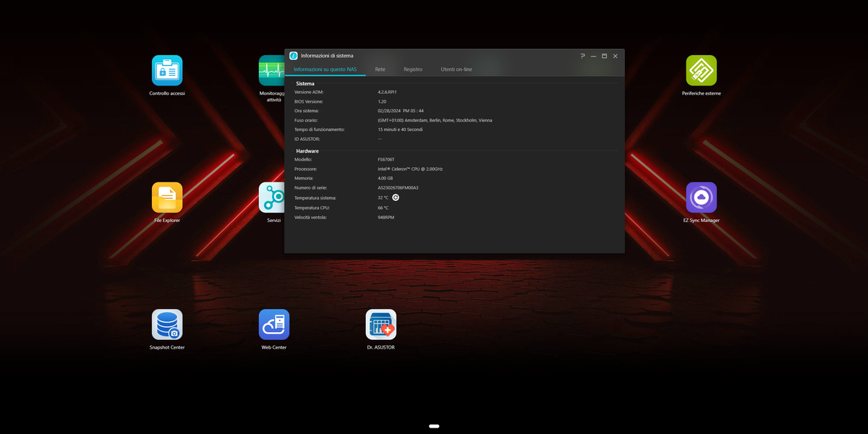The image size is (868, 434).
Task: Open Periferiche esterne app icon
Action: point(702,70)
